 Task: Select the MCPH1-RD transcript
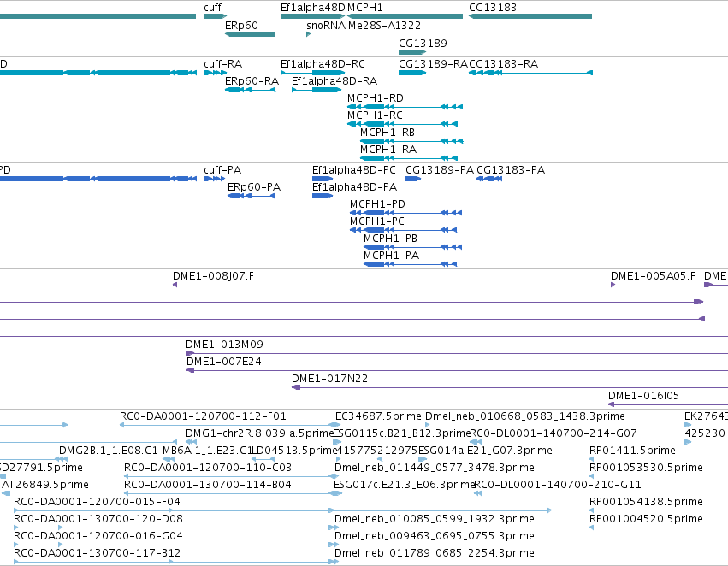(405, 107)
